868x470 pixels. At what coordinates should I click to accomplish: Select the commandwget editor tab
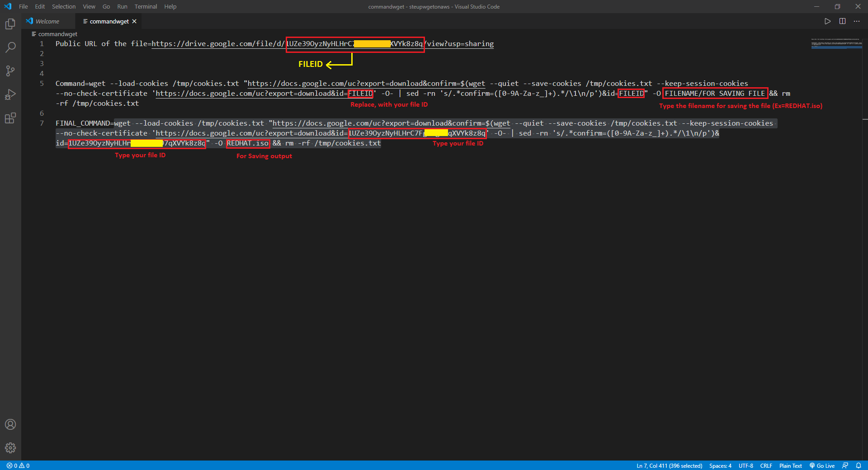[109, 21]
